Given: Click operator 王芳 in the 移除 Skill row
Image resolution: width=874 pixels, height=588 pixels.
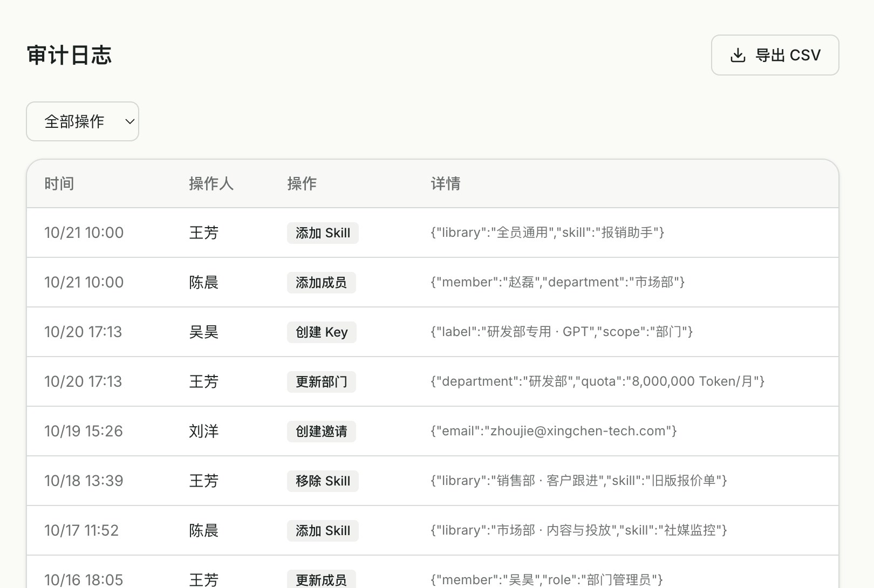Looking at the screenshot, I should pyautogui.click(x=203, y=481).
